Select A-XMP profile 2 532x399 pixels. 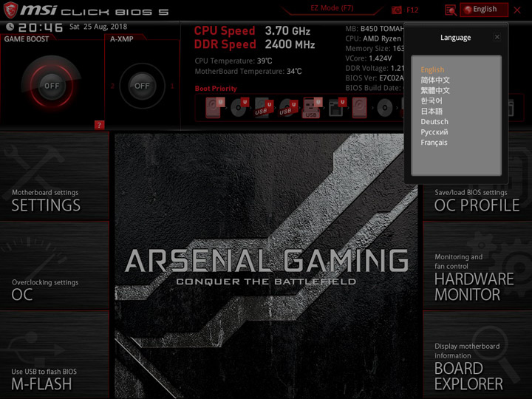112,86
